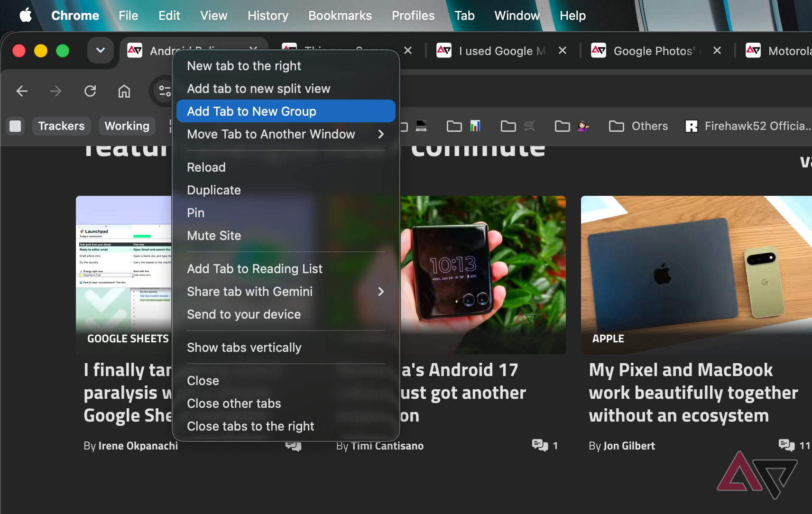Select 'Close tabs to the right'
This screenshot has height=514, width=812.
point(286,426)
